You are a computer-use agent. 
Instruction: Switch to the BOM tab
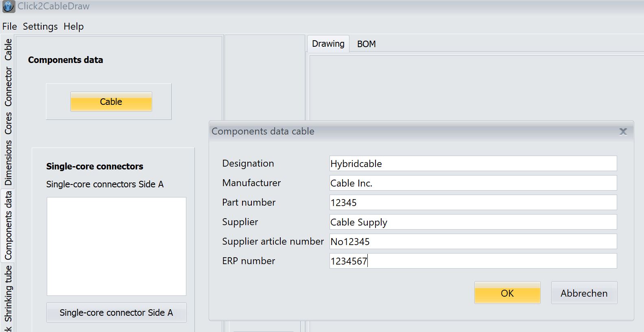click(366, 44)
